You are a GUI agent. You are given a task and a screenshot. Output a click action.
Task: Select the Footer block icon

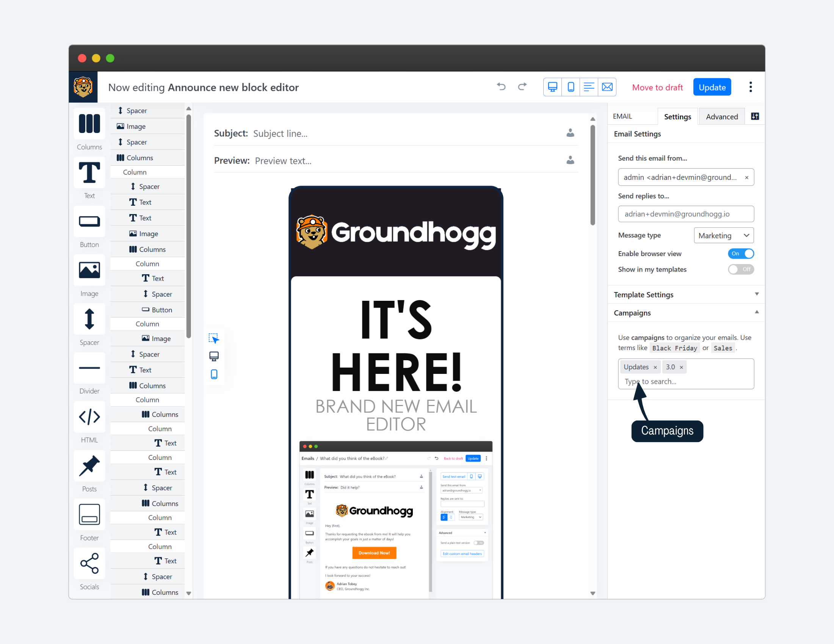click(x=89, y=515)
